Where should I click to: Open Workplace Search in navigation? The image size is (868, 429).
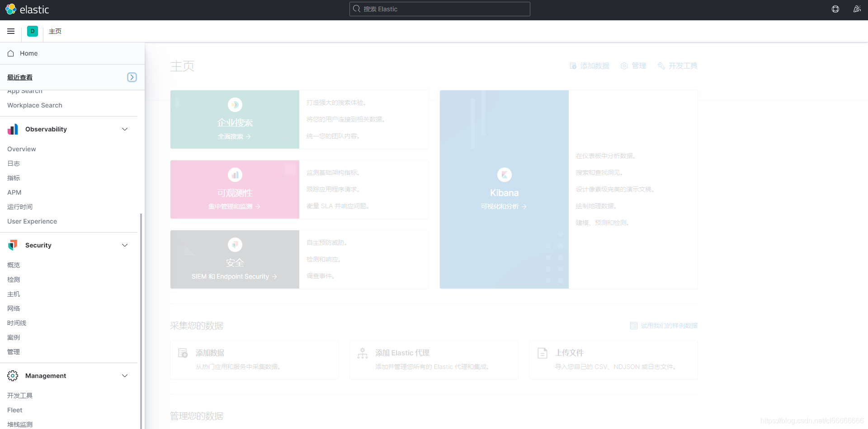tap(35, 105)
